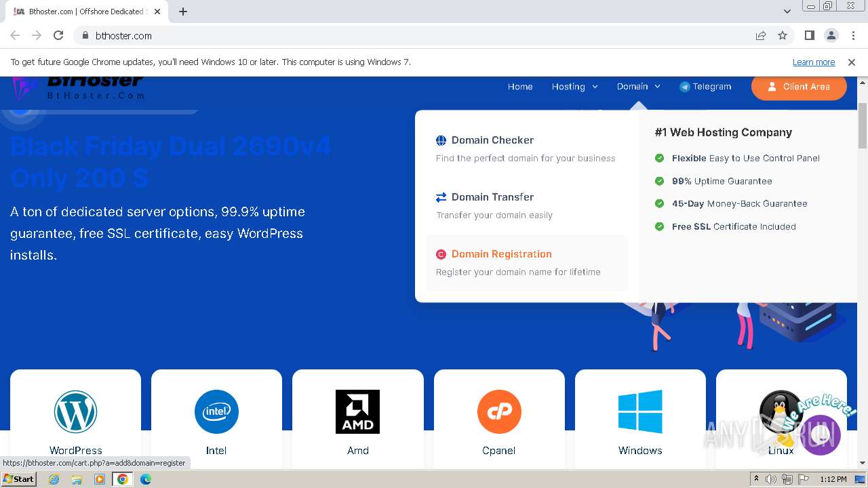Open the Home nav menu item
The image size is (868, 488).
(520, 87)
